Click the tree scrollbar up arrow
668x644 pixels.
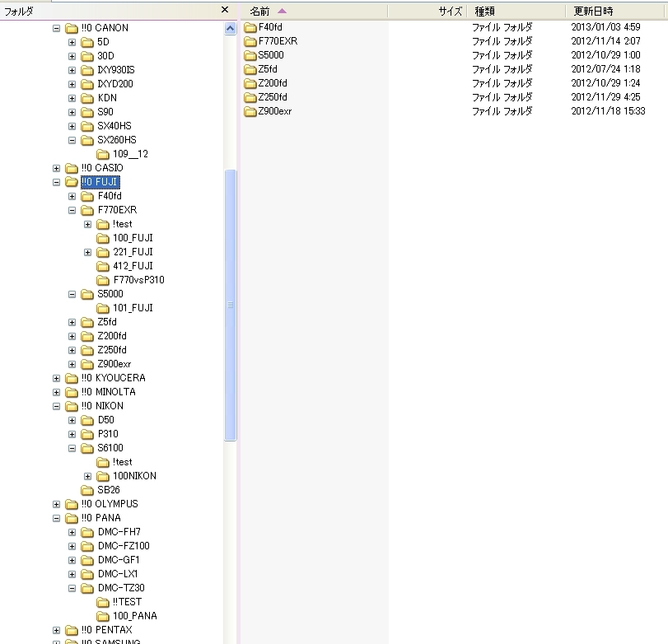(230, 29)
